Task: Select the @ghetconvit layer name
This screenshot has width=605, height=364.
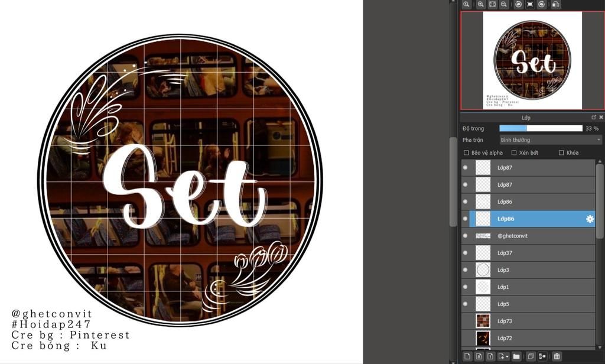Action: (512, 236)
